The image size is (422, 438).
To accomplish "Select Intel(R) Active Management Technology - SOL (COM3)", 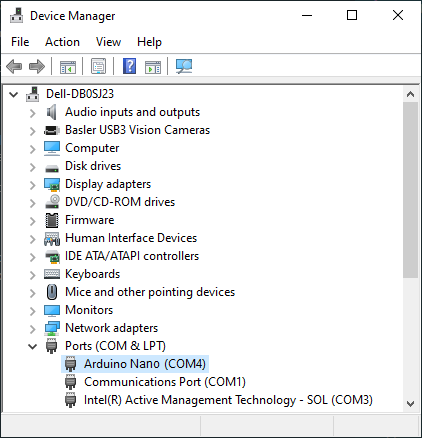I will click(228, 400).
